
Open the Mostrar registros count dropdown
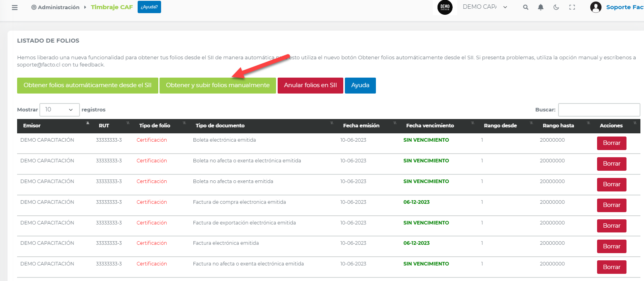pos(59,110)
